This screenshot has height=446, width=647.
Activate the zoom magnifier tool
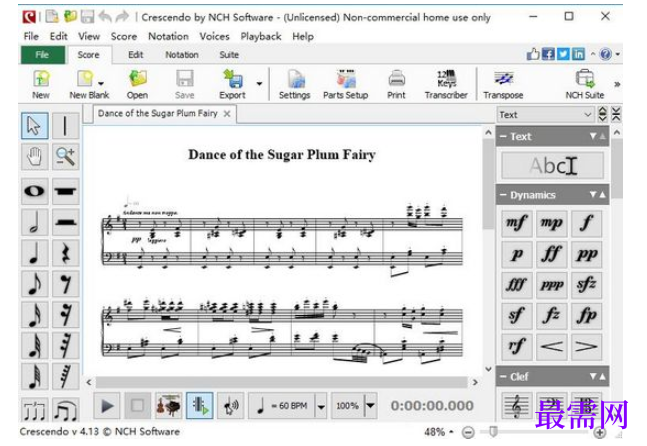point(65,157)
